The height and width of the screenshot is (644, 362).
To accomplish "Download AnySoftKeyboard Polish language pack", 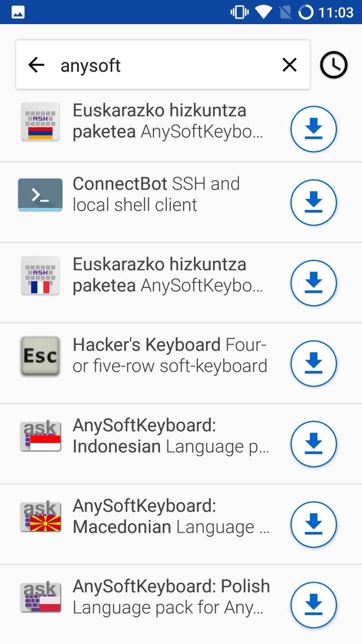I will tap(314, 605).
